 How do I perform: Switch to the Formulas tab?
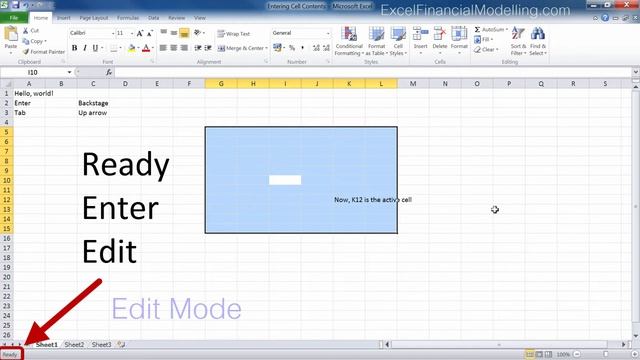pos(128,18)
